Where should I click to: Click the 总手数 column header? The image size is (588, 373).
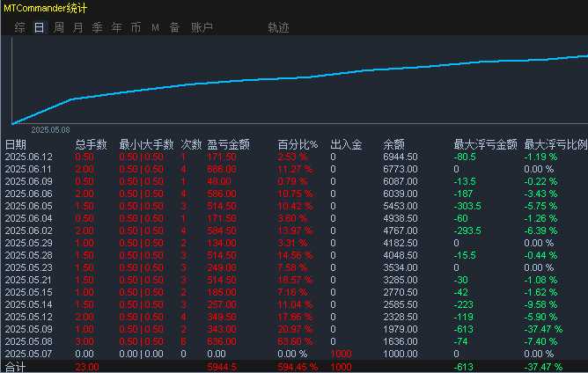92,144
